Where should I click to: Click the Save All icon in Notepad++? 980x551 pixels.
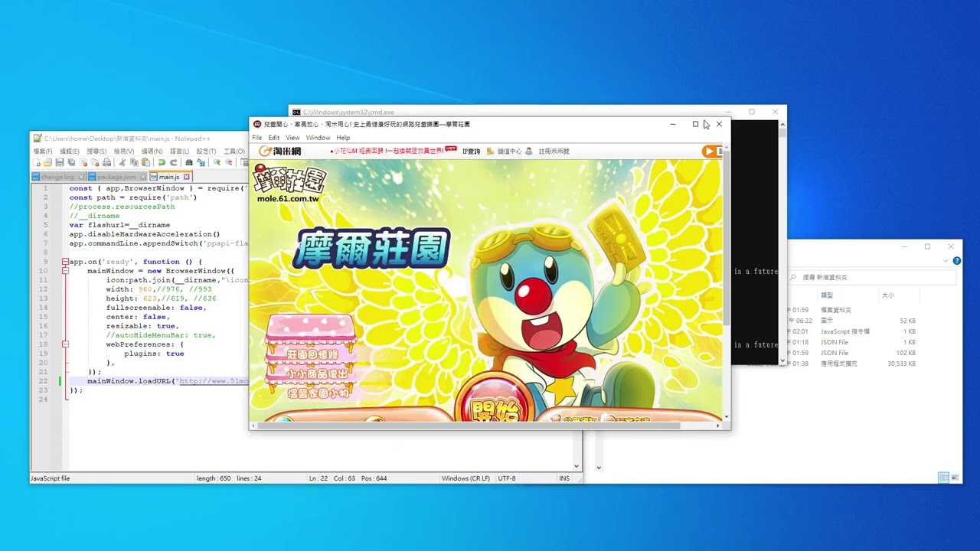coord(71,162)
